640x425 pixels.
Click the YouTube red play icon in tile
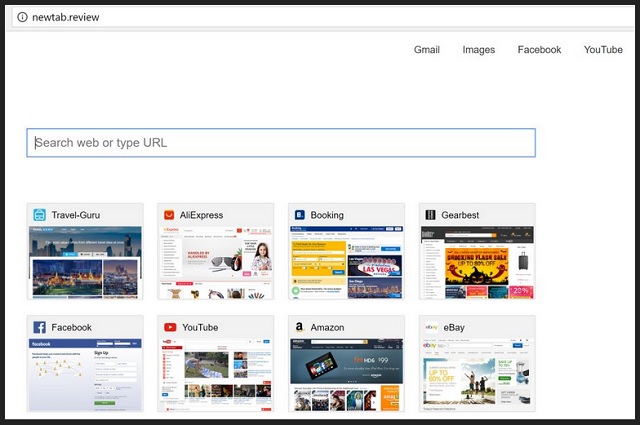point(170,327)
